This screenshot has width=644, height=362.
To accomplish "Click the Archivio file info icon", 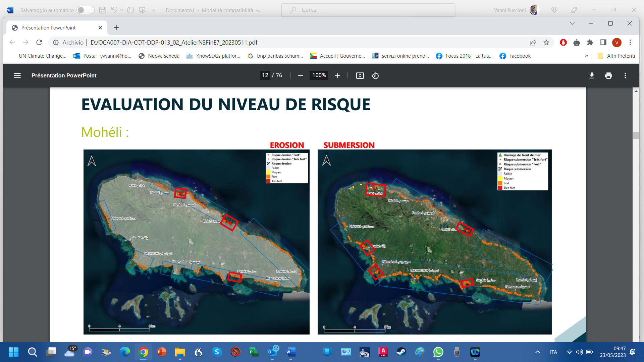I will coord(56,43).
